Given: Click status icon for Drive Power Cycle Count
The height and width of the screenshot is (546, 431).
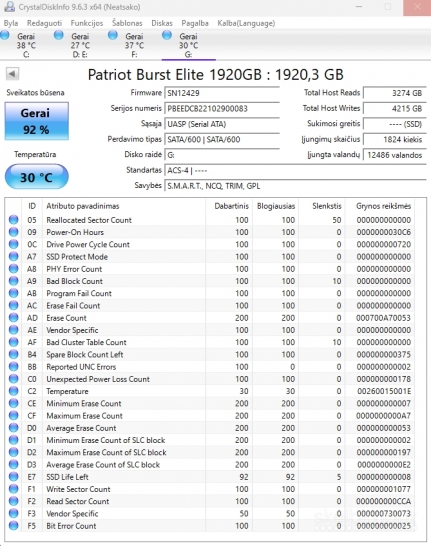Looking at the screenshot, I should pyautogui.click(x=14, y=244).
